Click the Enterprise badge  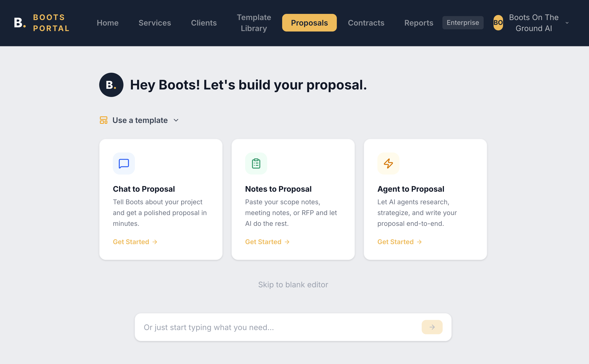pos(462,23)
